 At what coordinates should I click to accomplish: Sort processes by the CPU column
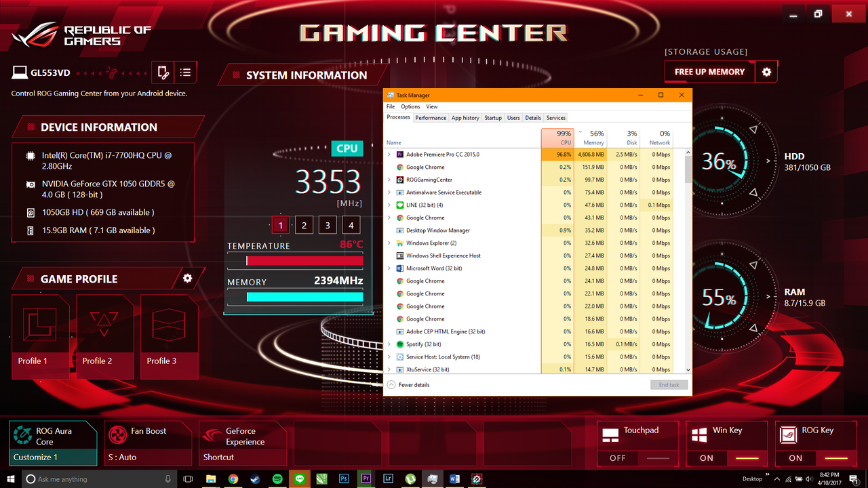(x=557, y=138)
